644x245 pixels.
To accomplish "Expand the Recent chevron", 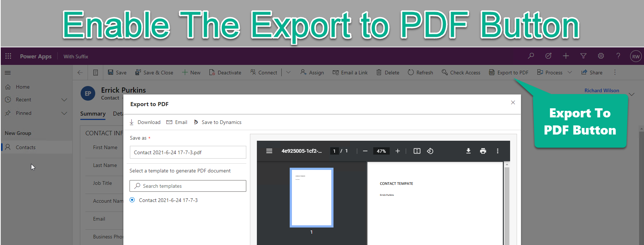I will (x=64, y=100).
